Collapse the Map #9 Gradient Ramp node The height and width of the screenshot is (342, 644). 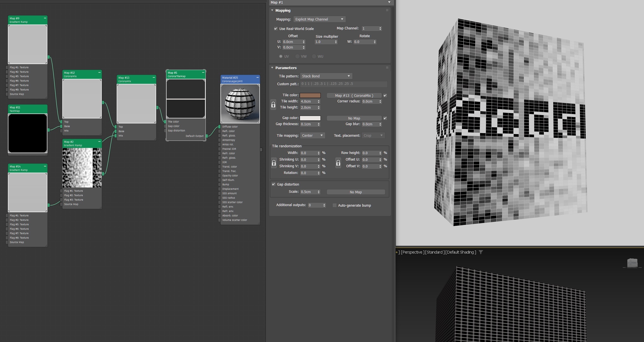[x=45, y=18]
